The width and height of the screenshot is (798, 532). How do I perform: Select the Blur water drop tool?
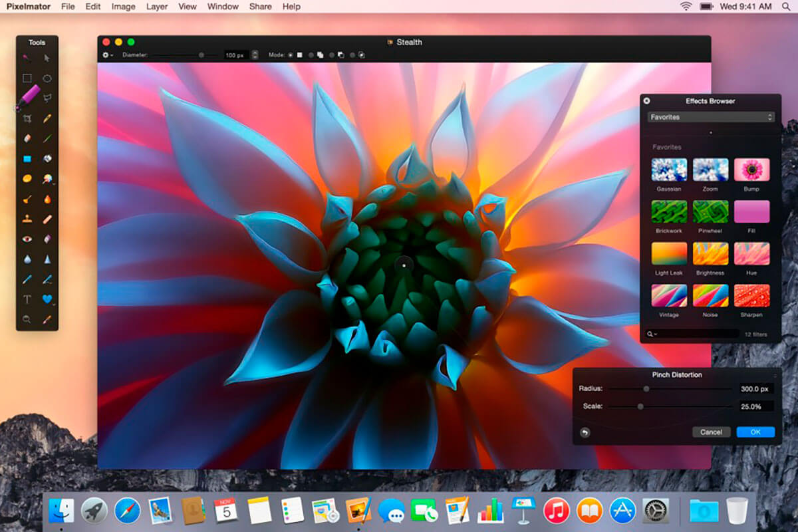click(27, 259)
